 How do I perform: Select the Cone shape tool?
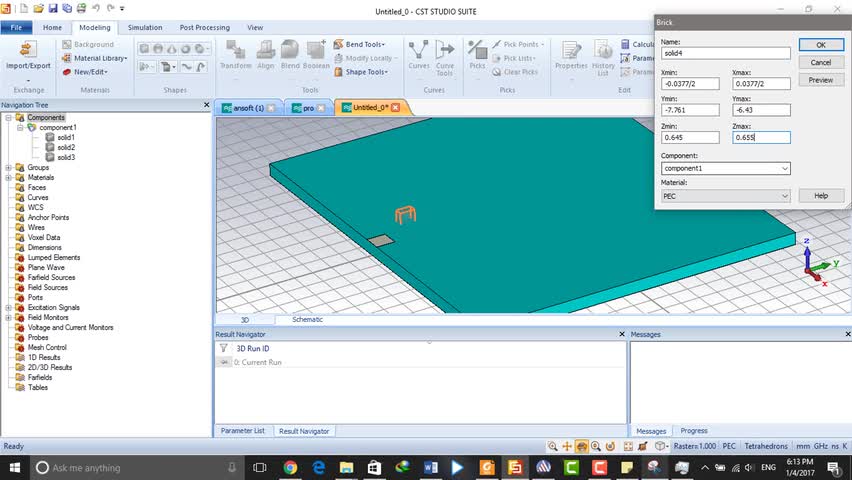(x=172, y=49)
